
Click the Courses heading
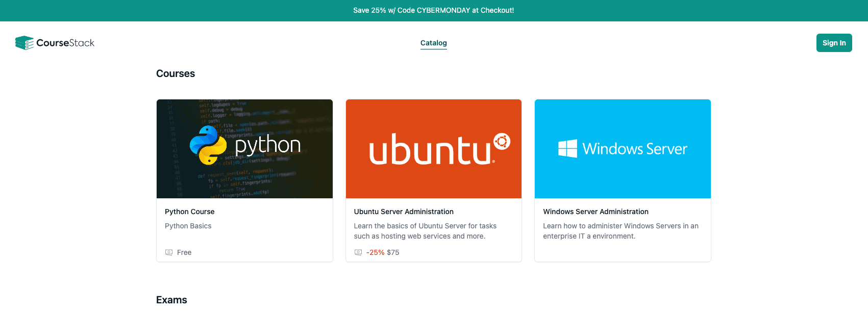pos(176,73)
